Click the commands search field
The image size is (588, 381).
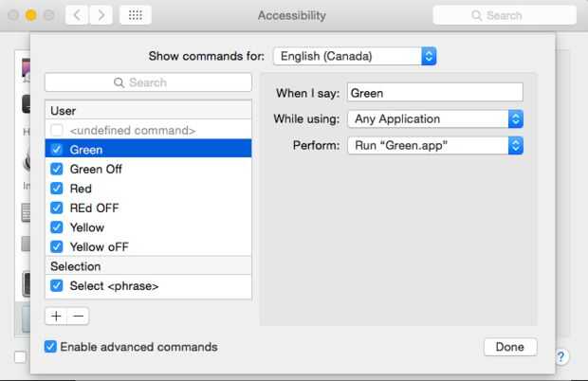(x=148, y=82)
